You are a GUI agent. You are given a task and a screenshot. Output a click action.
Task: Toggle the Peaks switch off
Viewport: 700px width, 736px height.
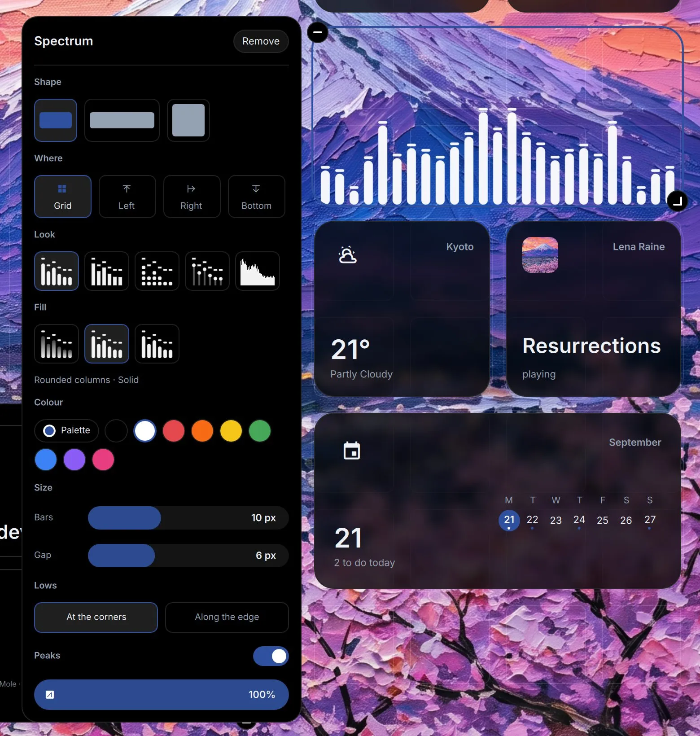click(x=271, y=656)
